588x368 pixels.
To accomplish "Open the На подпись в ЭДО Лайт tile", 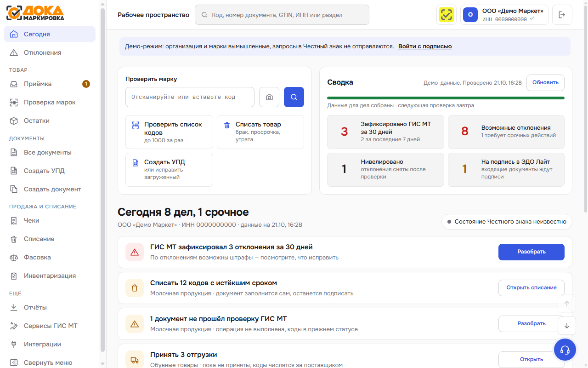I will click(x=506, y=169).
